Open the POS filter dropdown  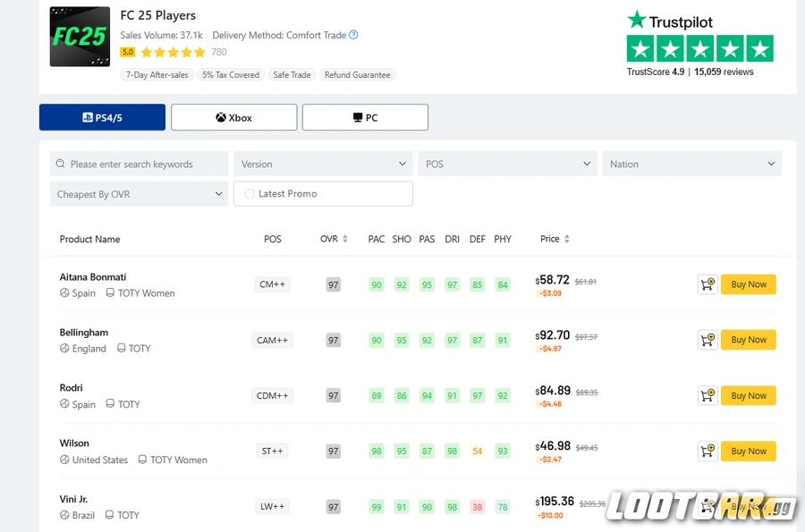[507, 164]
